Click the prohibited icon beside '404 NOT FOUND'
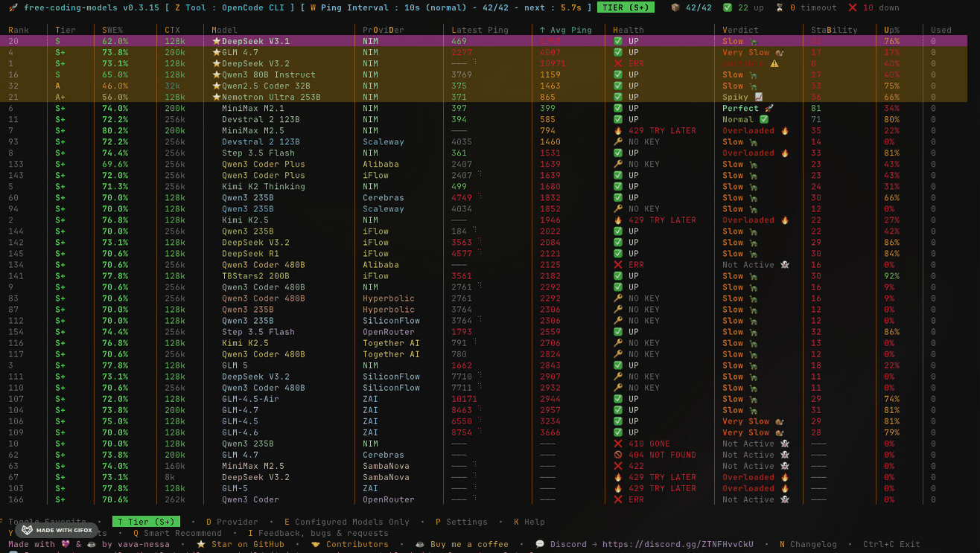The height and width of the screenshot is (553, 980). coord(617,455)
